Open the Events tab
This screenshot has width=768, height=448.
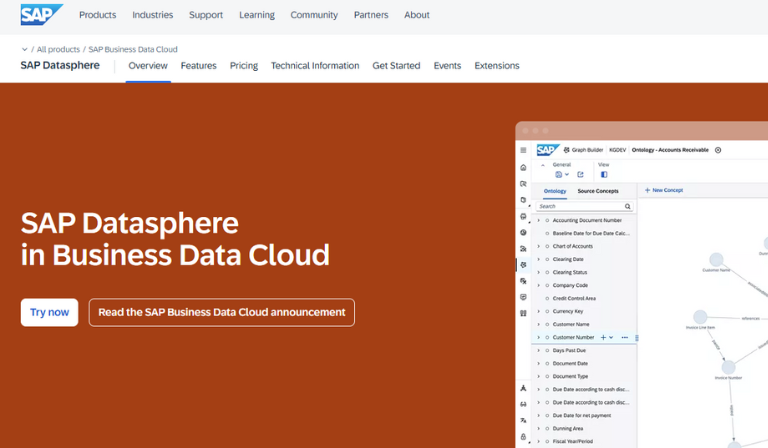[447, 66]
